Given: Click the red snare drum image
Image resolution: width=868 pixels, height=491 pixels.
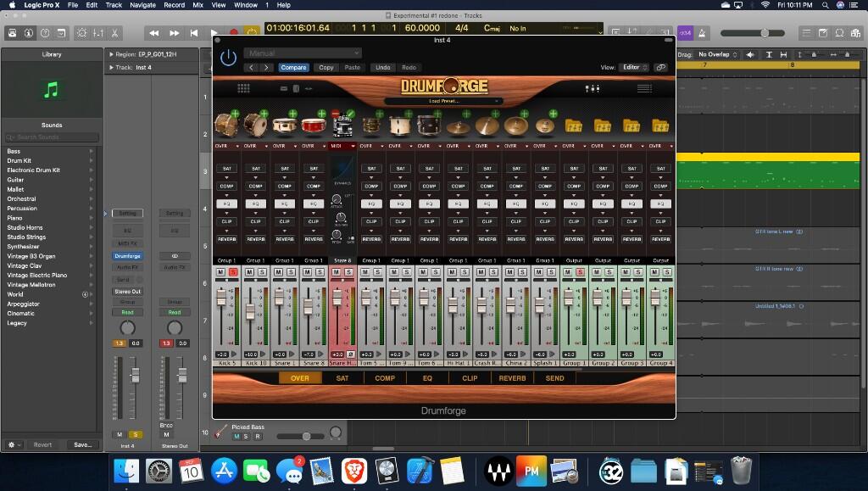Looking at the screenshot, I should pos(313,126).
